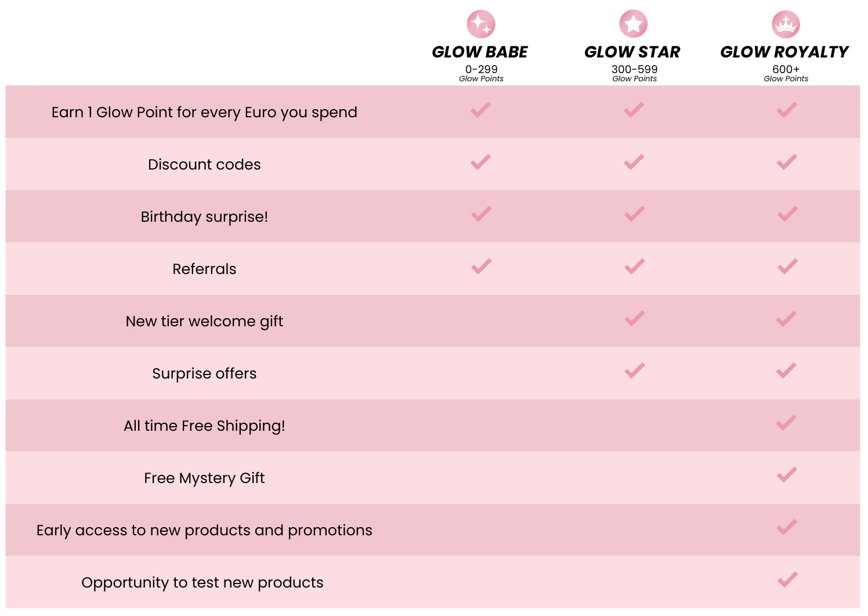
Task: Click Glow Royalty checkmark for Free Mystery Gift
Action: [787, 475]
